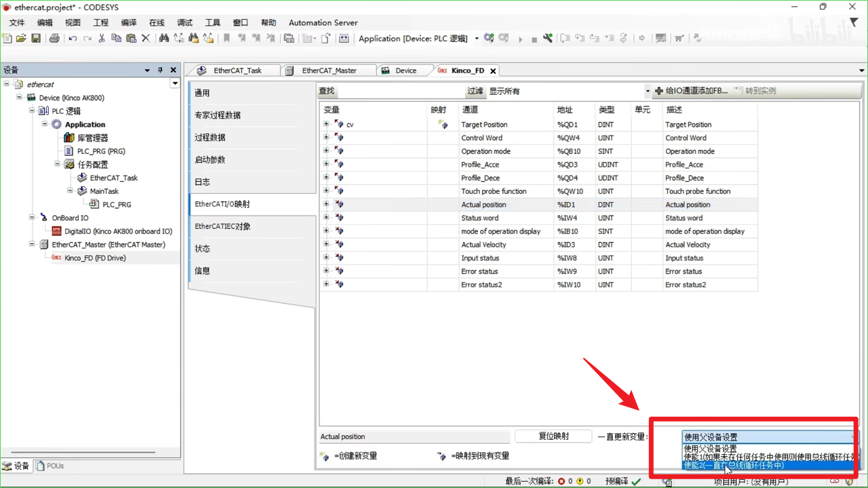The width and height of the screenshot is (868, 488).
Task: Click the Cut scissors icon
Action: (102, 39)
